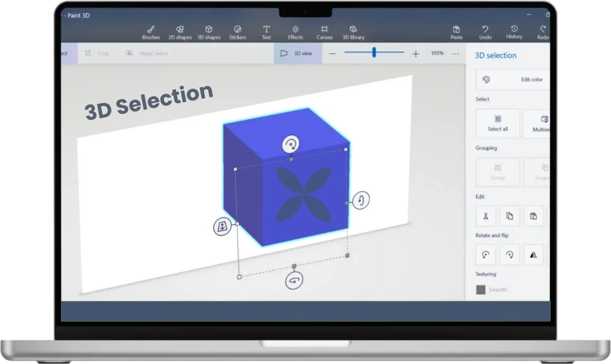
Task: Open the Paste menu on the toolbar
Action: pyautogui.click(x=456, y=32)
